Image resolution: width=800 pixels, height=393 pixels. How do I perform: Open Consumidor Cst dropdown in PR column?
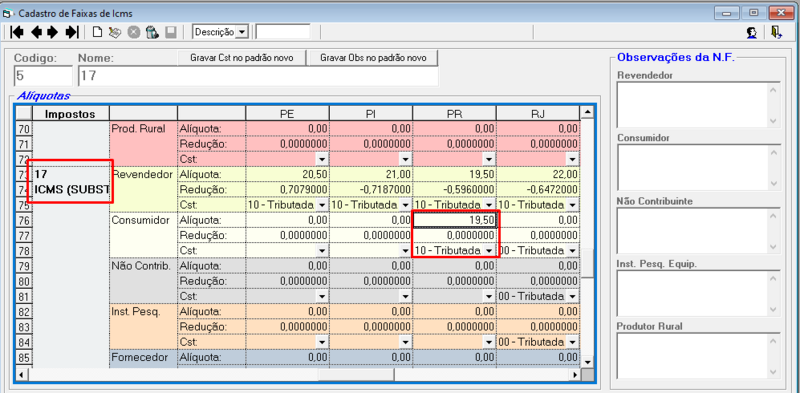pyautogui.click(x=489, y=251)
